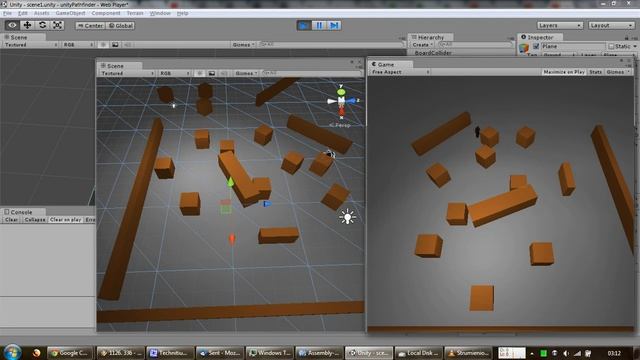Click the blue arrow handle of the move gizmo

267,203
